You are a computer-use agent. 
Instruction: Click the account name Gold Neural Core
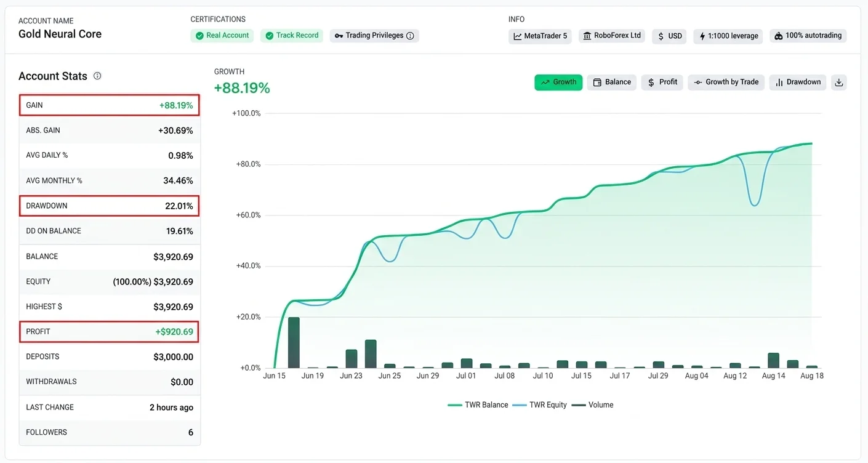click(x=60, y=34)
